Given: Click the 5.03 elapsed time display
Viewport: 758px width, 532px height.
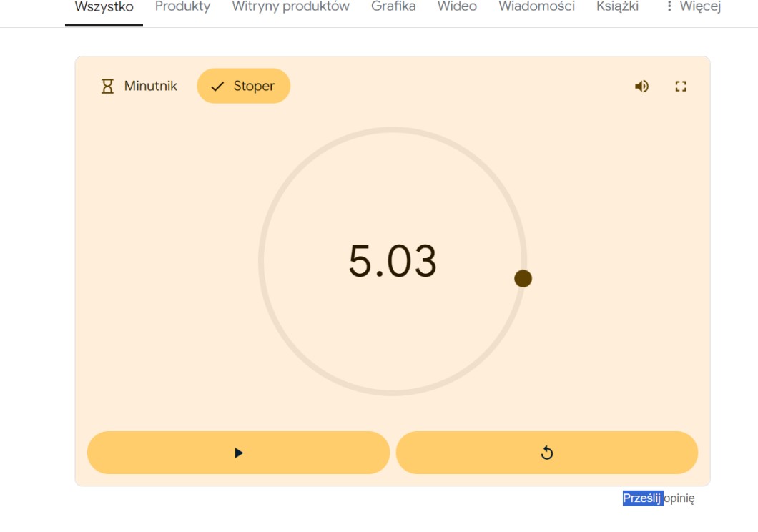Looking at the screenshot, I should click(x=393, y=261).
